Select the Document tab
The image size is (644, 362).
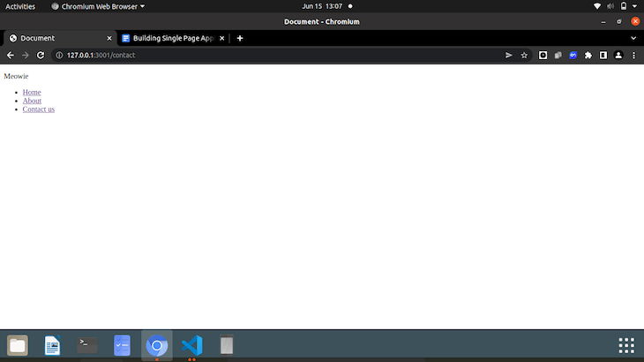click(53, 38)
